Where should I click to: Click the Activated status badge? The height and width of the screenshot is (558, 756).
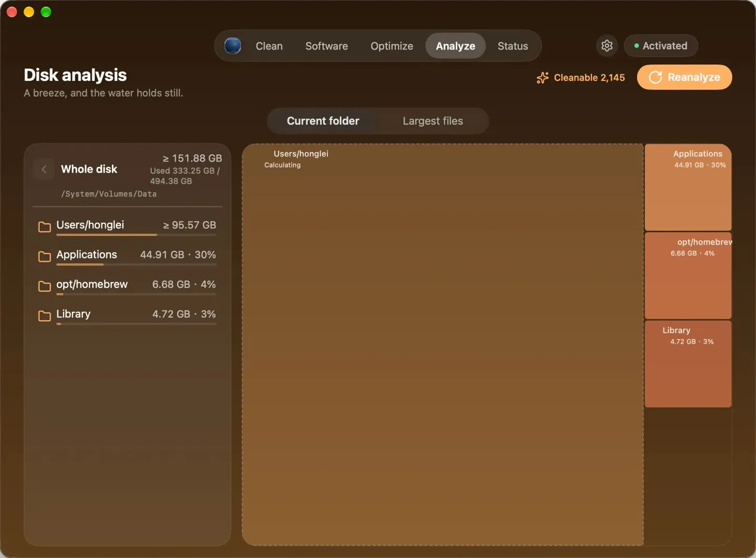tap(660, 46)
